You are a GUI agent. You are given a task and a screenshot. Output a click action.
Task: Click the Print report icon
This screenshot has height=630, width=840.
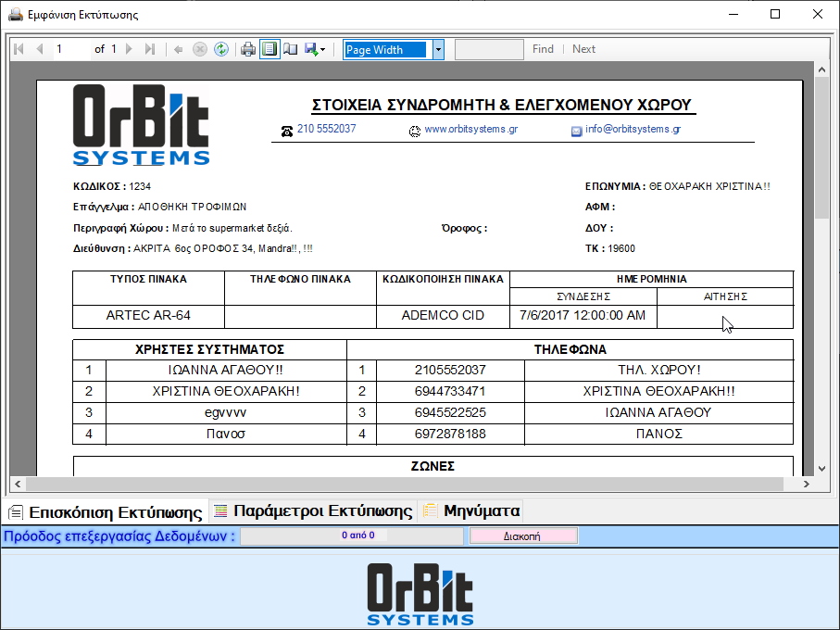click(248, 50)
